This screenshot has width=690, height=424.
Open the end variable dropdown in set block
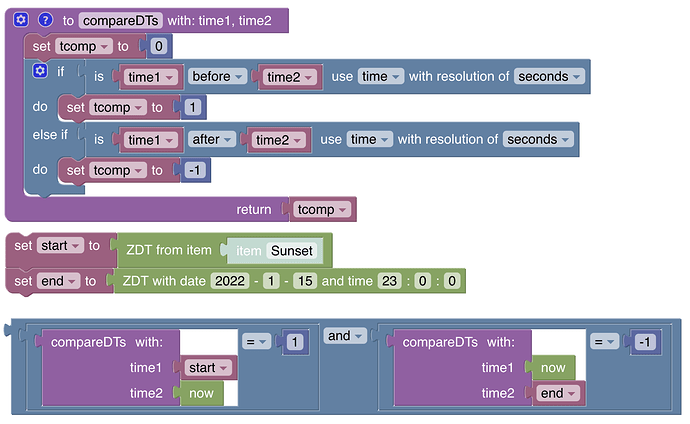[56, 281]
